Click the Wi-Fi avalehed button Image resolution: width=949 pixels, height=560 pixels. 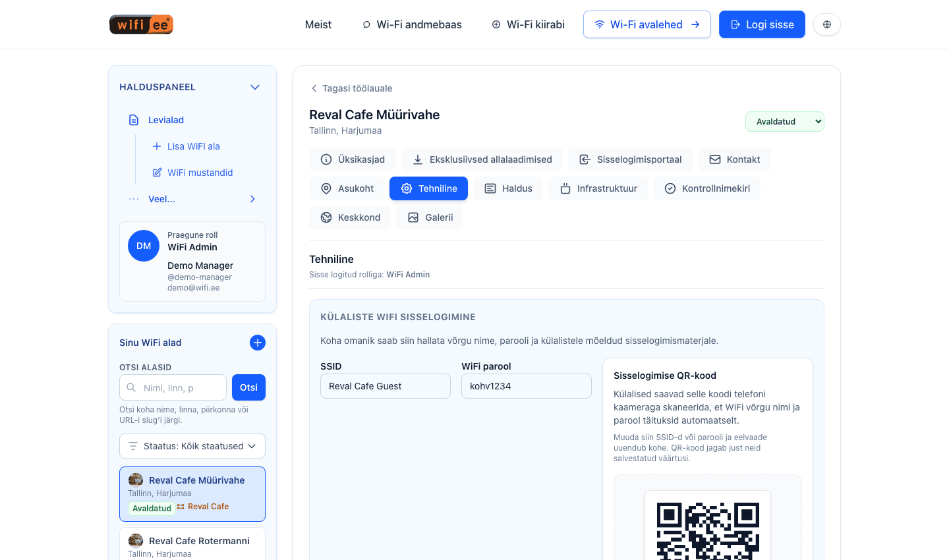pyautogui.click(x=647, y=24)
